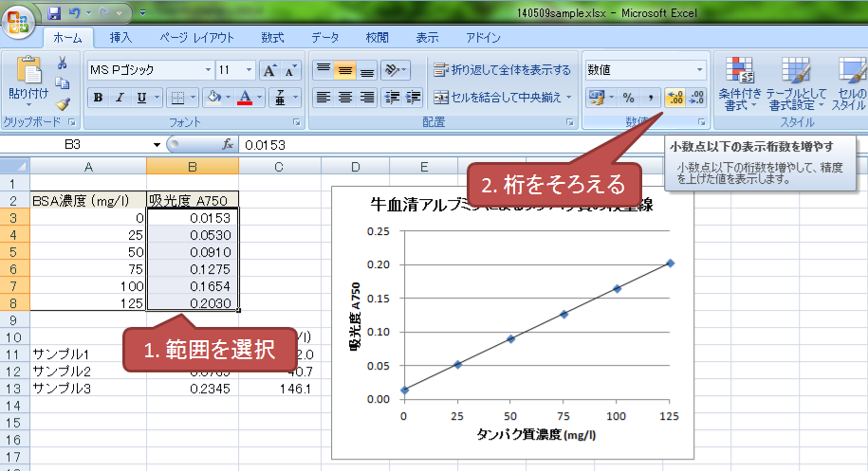This screenshot has width=868, height=471.
Task: Click セルを結合して中央揃え merge button
Action: pyautogui.click(x=503, y=97)
